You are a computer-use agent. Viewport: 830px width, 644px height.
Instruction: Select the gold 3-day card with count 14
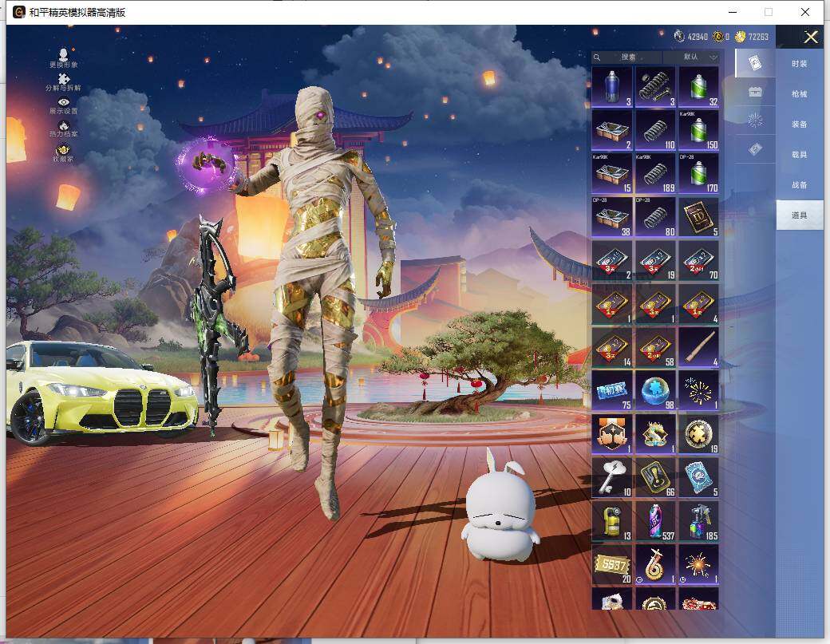tap(612, 347)
